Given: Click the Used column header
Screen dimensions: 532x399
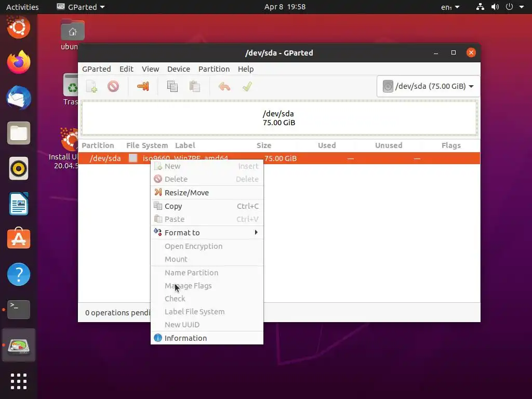Looking at the screenshot, I should click(x=327, y=145).
